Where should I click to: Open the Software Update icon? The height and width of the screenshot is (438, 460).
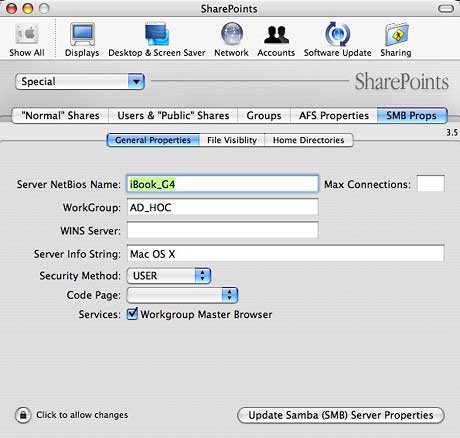pos(337,39)
